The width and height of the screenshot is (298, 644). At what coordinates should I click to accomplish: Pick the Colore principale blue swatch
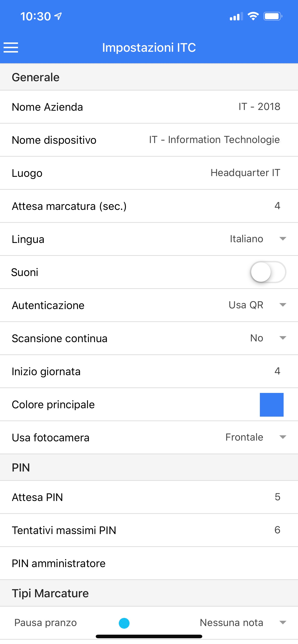pyautogui.click(x=271, y=404)
